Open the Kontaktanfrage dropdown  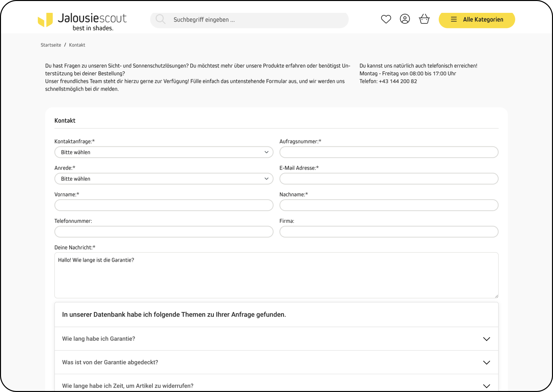pyautogui.click(x=164, y=152)
